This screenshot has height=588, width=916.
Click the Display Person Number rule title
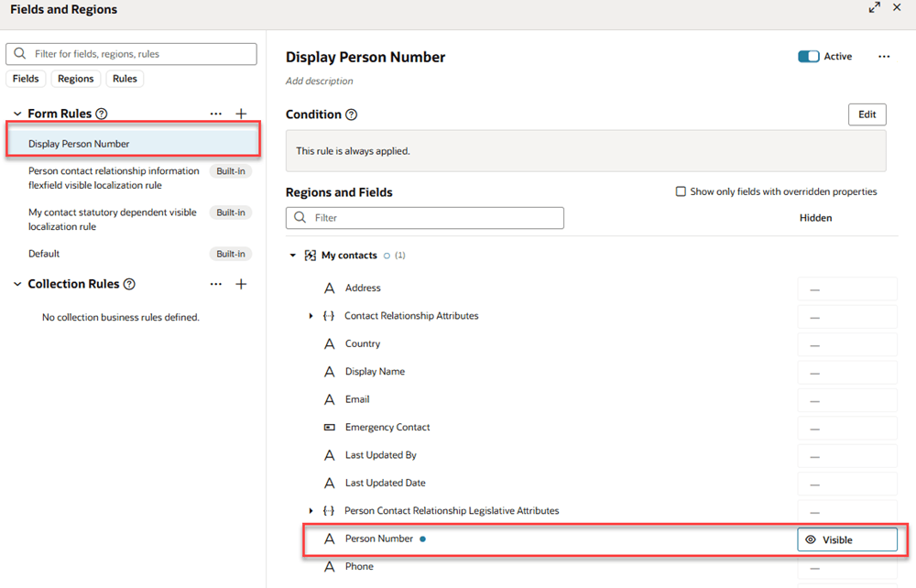365,57
